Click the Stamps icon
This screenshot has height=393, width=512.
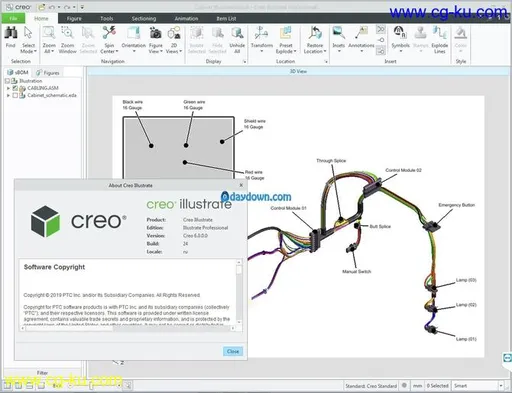tap(420, 33)
